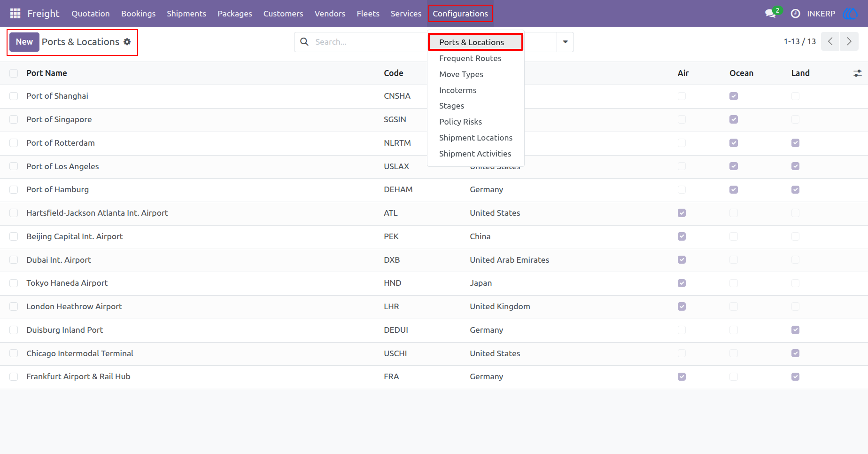Image resolution: width=868 pixels, height=454 pixels.
Task: Open the Quotation menu
Action: pos(91,14)
